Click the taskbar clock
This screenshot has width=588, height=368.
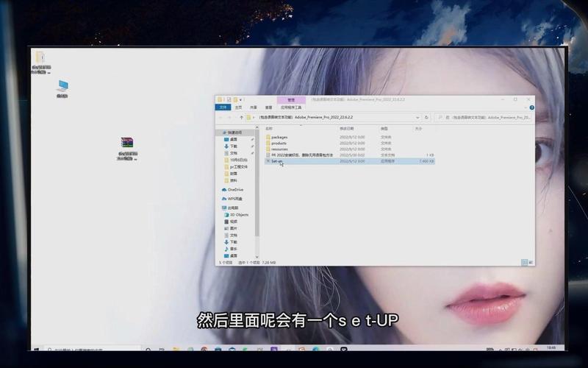[551, 348]
